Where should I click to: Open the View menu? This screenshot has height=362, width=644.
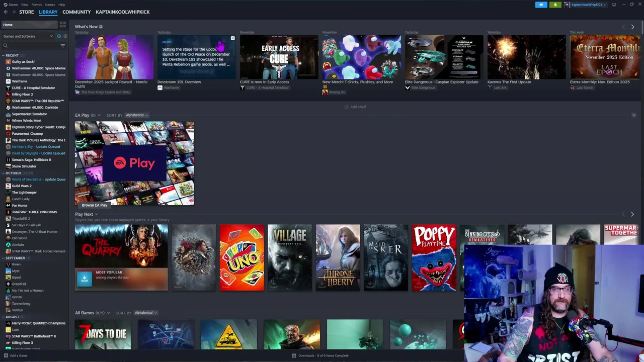[24, 5]
